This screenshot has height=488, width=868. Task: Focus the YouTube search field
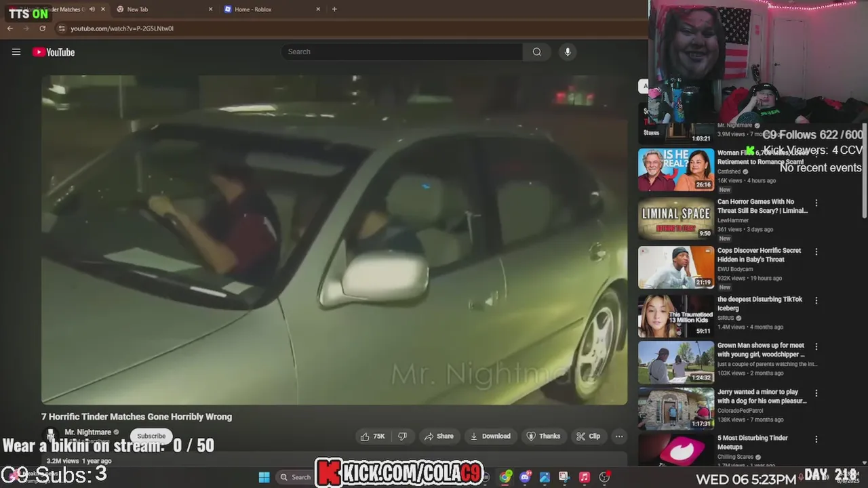click(401, 52)
